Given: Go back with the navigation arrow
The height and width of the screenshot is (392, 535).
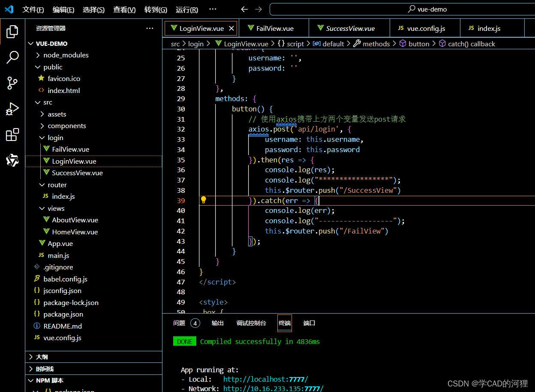Looking at the screenshot, I should click(244, 9).
